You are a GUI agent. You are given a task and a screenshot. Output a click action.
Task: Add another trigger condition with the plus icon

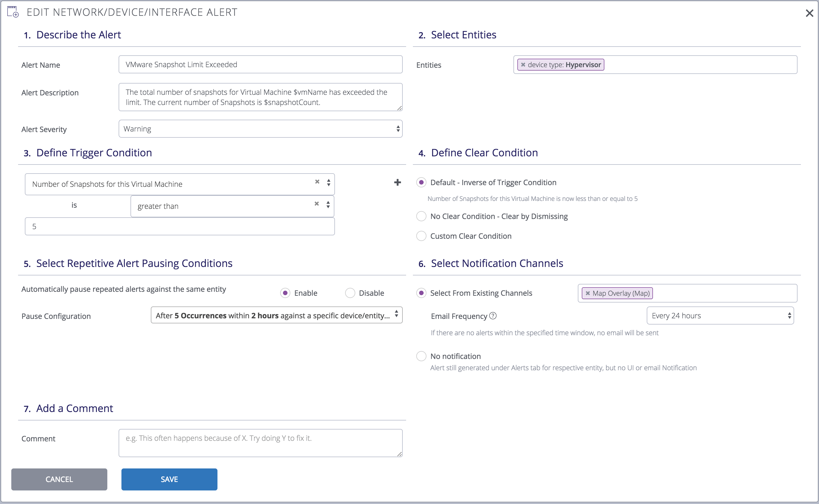(397, 183)
